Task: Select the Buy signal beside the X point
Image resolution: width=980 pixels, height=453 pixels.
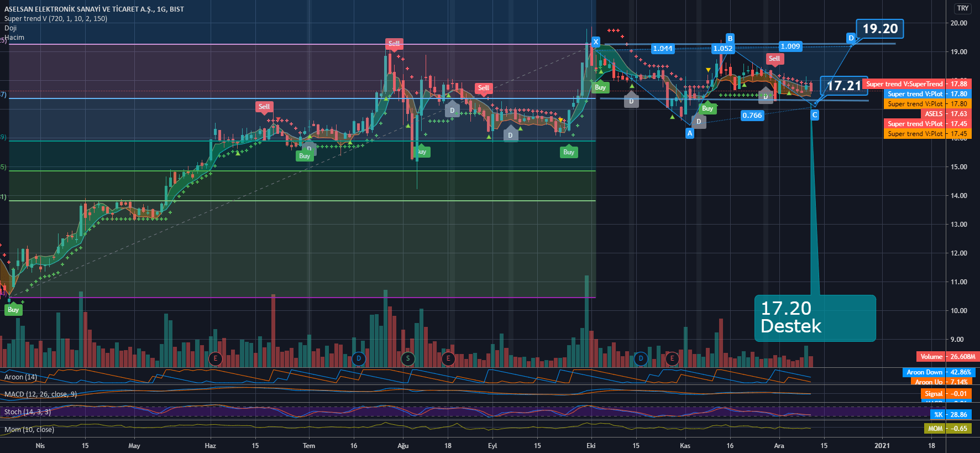Action: pyautogui.click(x=600, y=87)
